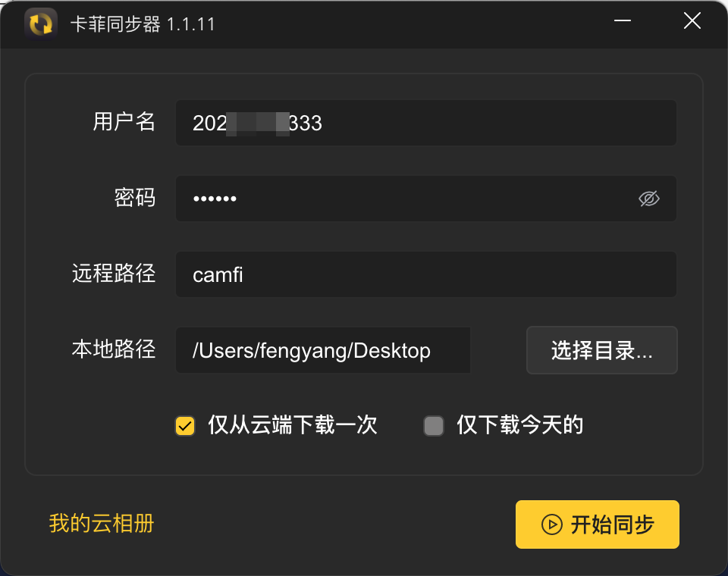Click the 本地路径 label
Image resolution: width=728 pixels, height=576 pixels.
[x=114, y=349]
